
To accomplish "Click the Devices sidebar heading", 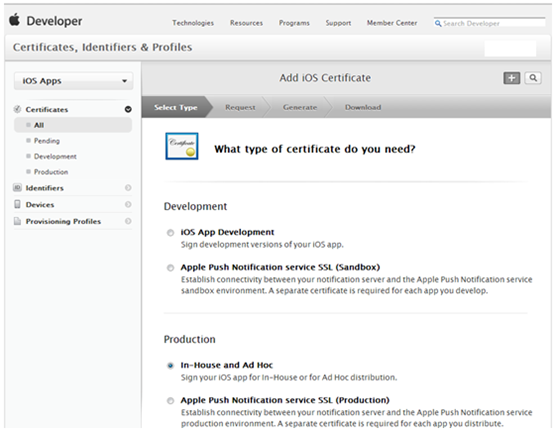I will [40, 205].
